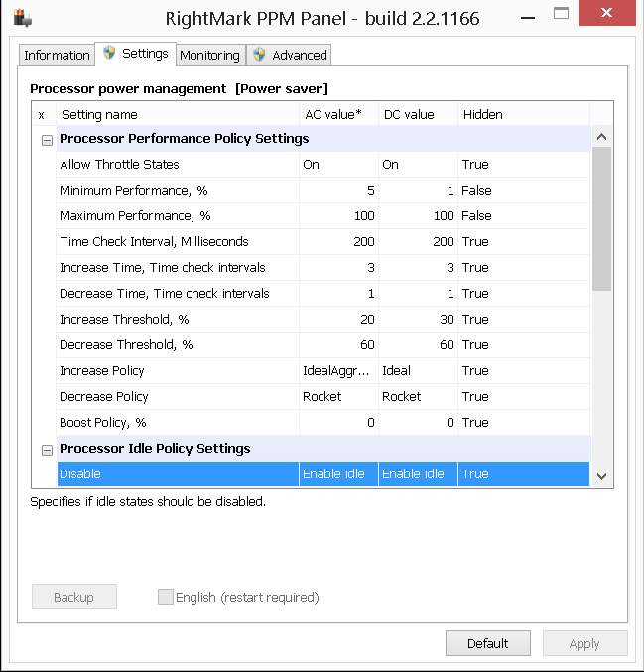Click AC value 'Rocket' for Decrease Policy
Image resolution: width=644 pixels, height=672 pixels.
pos(338,396)
